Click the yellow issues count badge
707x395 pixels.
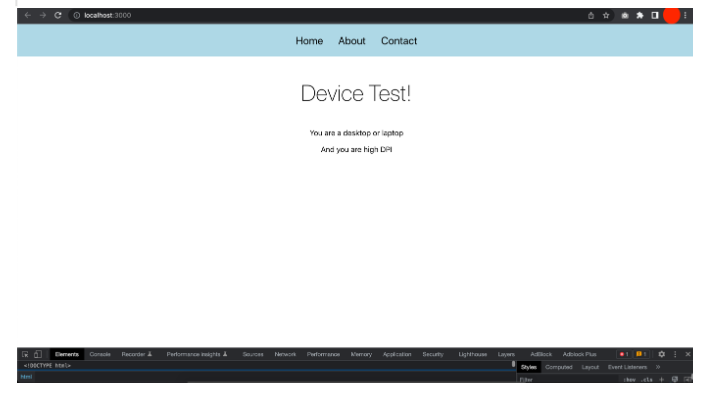point(641,354)
